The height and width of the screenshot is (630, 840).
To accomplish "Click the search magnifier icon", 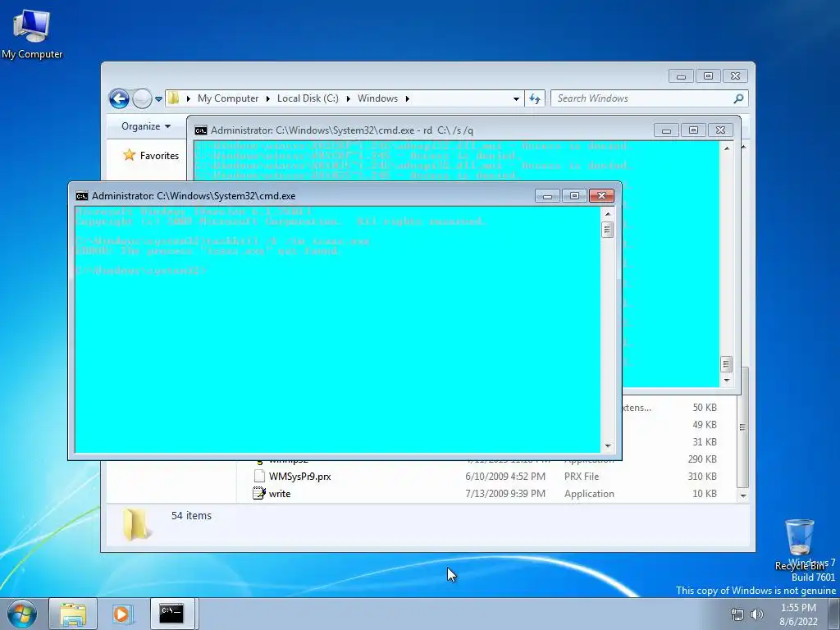I will [738, 98].
